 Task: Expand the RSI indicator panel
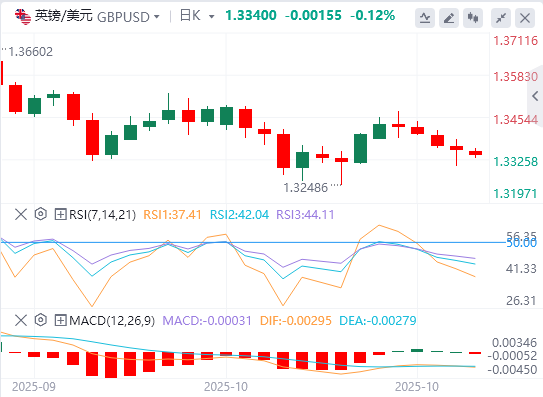[x=60, y=214]
